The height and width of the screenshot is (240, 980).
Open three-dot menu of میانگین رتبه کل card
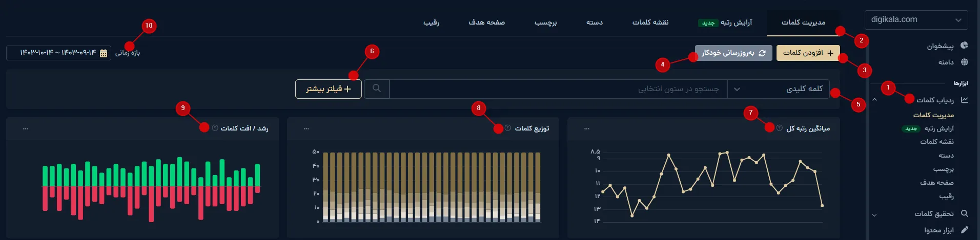(x=586, y=128)
